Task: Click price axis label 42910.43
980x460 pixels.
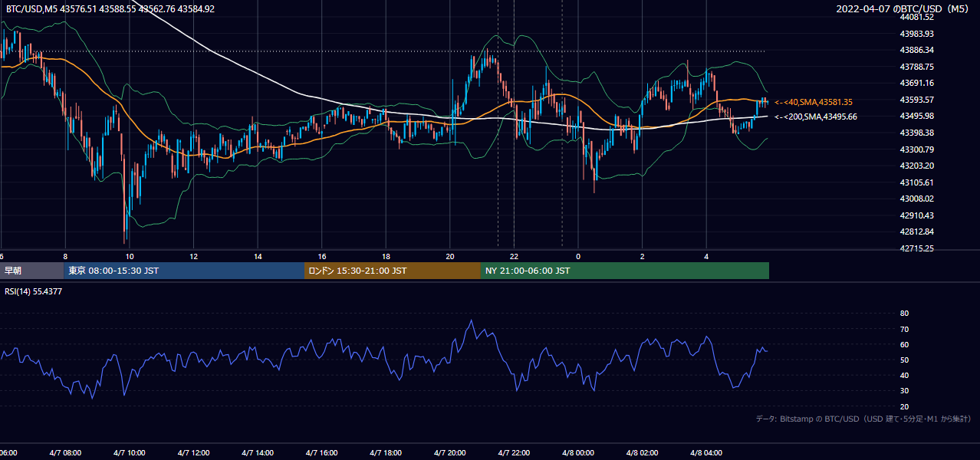Action: tap(916, 215)
